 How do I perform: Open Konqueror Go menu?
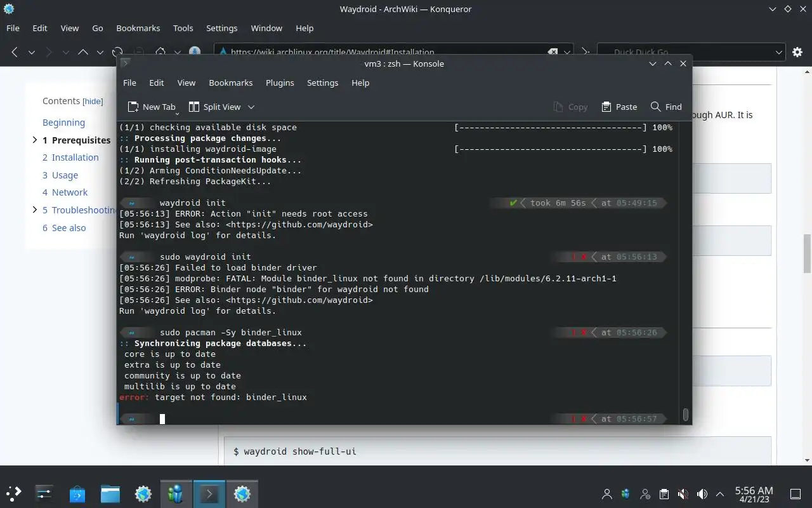click(98, 28)
